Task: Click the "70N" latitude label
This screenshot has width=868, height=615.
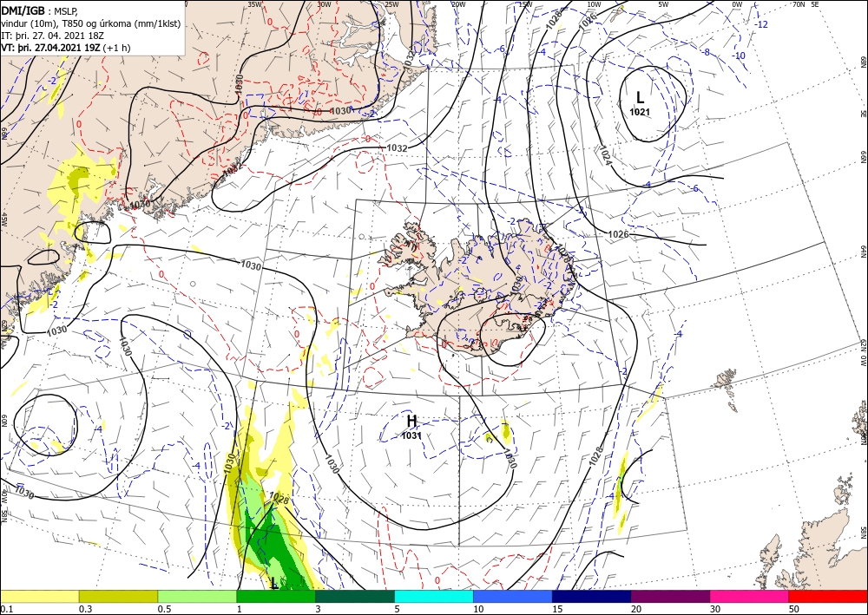Action: tap(799, 4)
